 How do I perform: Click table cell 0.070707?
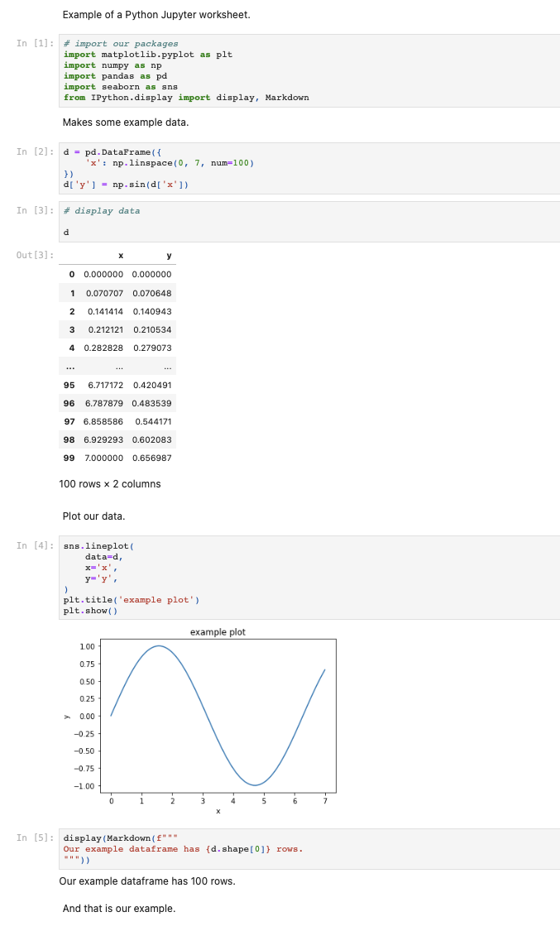pyautogui.click(x=104, y=293)
